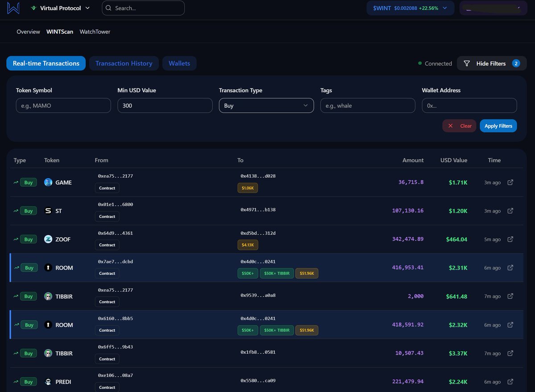Open external link for GAME transaction
The image size is (535, 392).
click(x=510, y=182)
